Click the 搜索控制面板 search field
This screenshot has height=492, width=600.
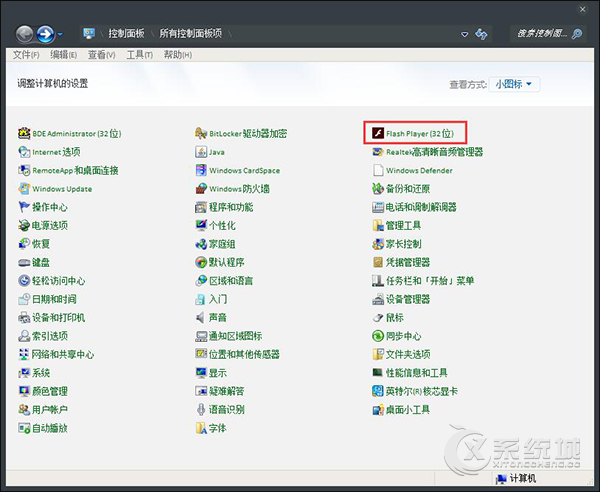(x=542, y=34)
